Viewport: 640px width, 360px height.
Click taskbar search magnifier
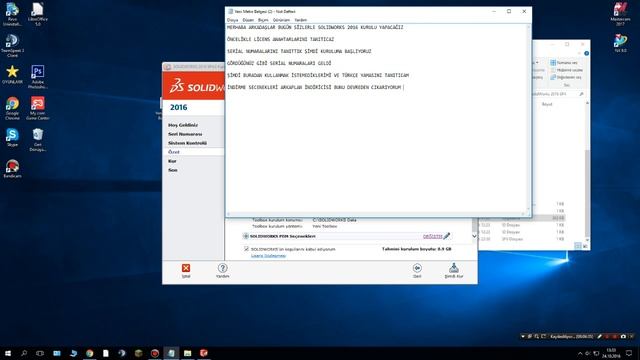coord(24,353)
